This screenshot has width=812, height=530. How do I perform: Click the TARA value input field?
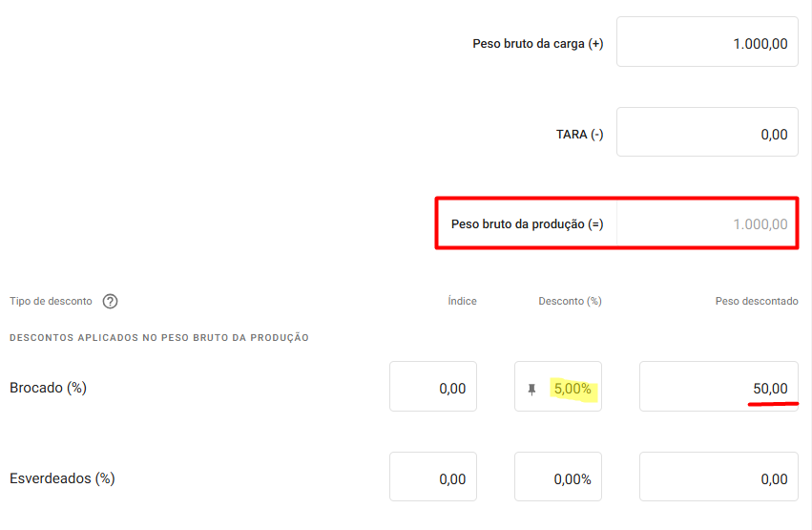pos(707,134)
